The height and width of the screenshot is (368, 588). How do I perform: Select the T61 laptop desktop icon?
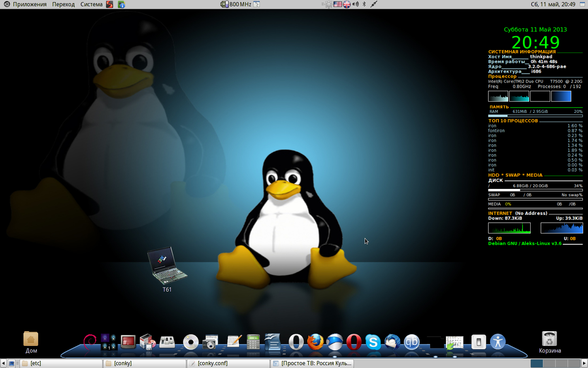click(x=167, y=269)
